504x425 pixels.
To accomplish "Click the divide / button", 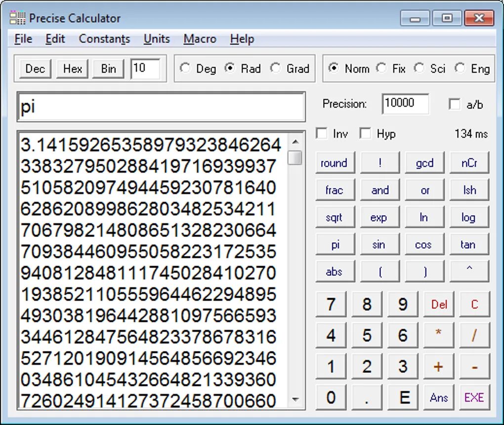I will 475,335.
